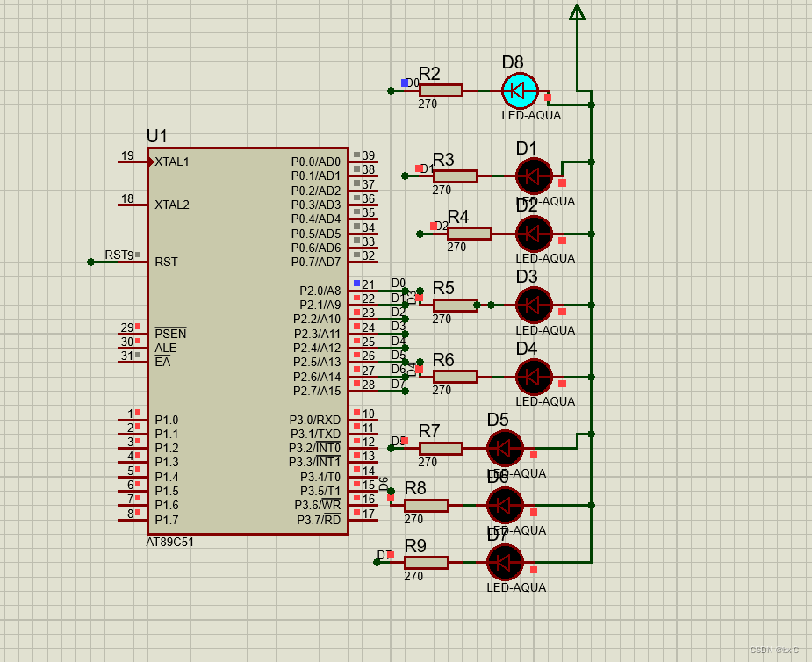
Task: Click the XTAL1 pin label
Action: (172, 162)
